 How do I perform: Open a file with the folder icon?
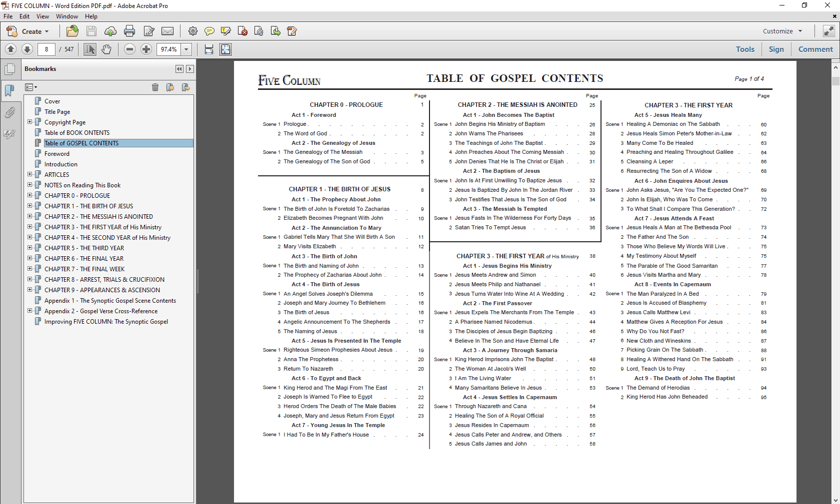click(72, 31)
